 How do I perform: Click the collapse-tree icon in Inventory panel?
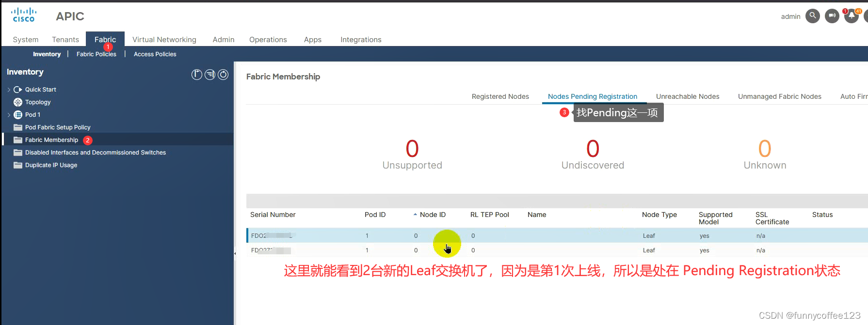click(x=210, y=75)
